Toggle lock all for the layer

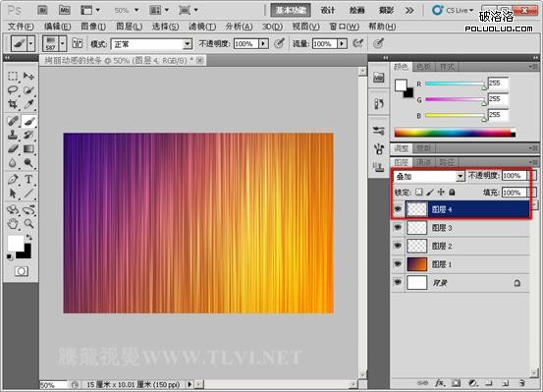click(452, 192)
